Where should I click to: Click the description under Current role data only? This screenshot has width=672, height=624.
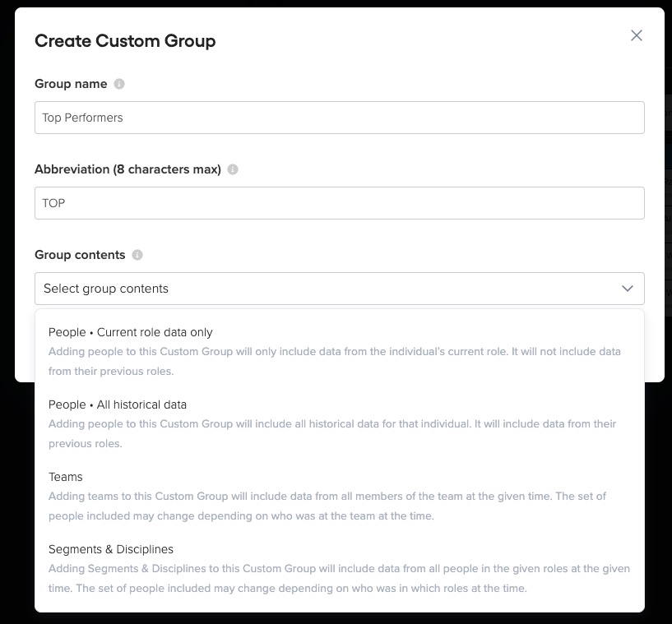[334, 361]
